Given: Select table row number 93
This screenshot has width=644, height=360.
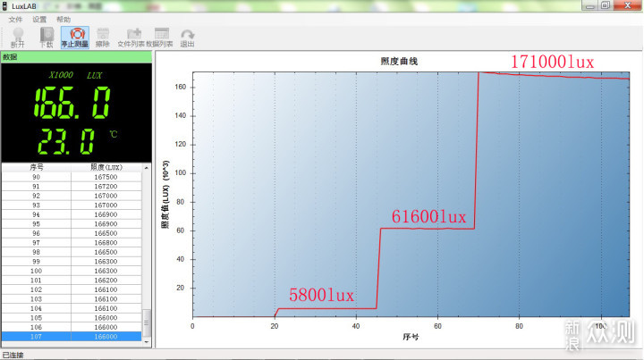Looking at the screenshot, I should 72,205.
